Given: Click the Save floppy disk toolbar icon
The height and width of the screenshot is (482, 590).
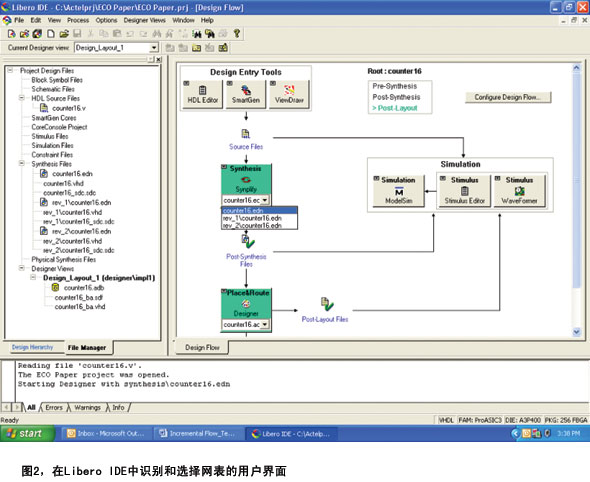Looking at the screenshot, I should [77, 34].
